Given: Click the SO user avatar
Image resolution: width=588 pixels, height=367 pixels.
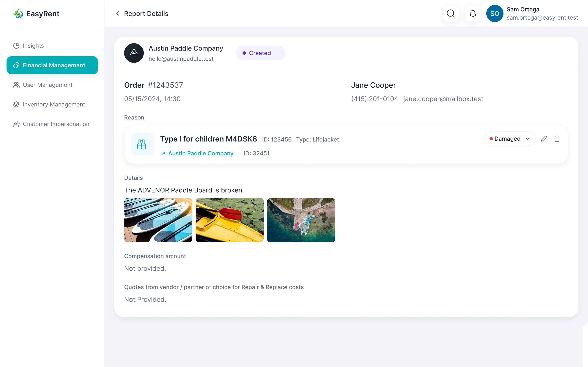Looking at the screenshot, I should [495, 14].
